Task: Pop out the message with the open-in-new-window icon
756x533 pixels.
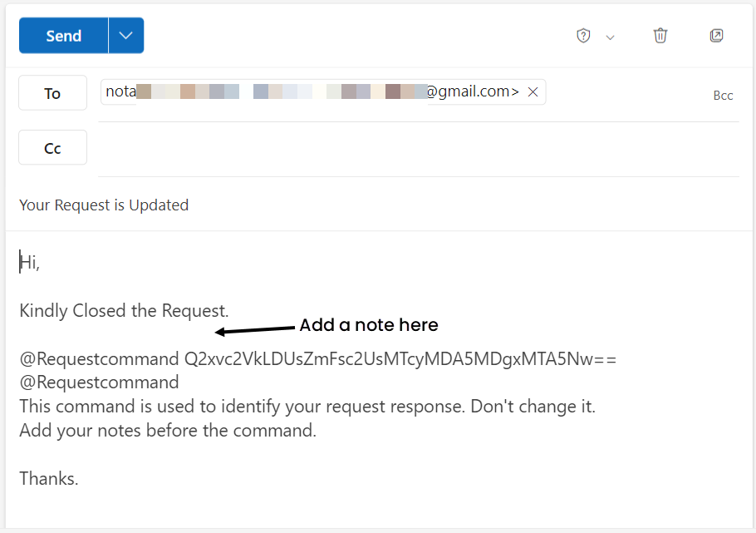Action: tap(716, 36)
